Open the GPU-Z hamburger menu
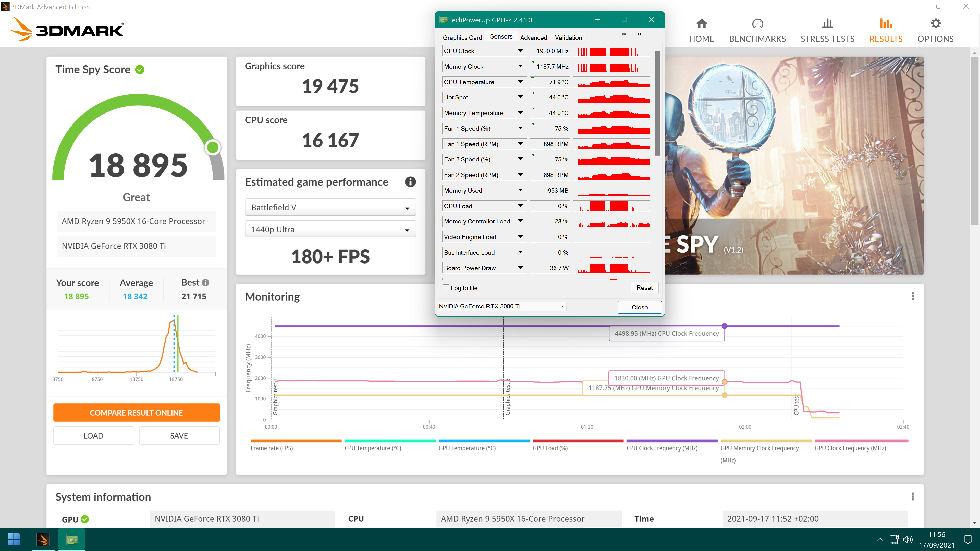 [x=655, y=34]
